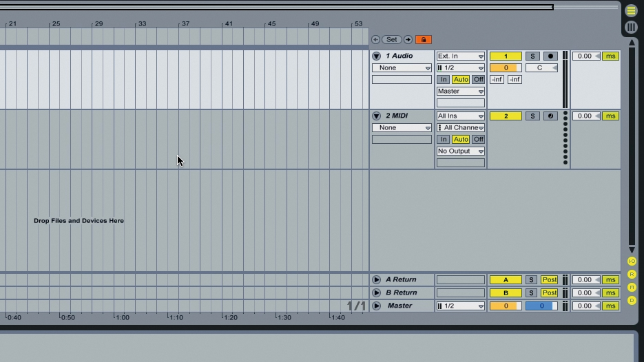Open No Output dropdown on MIDI track
The width and height of the screenshot is (644, 362).
460,151
